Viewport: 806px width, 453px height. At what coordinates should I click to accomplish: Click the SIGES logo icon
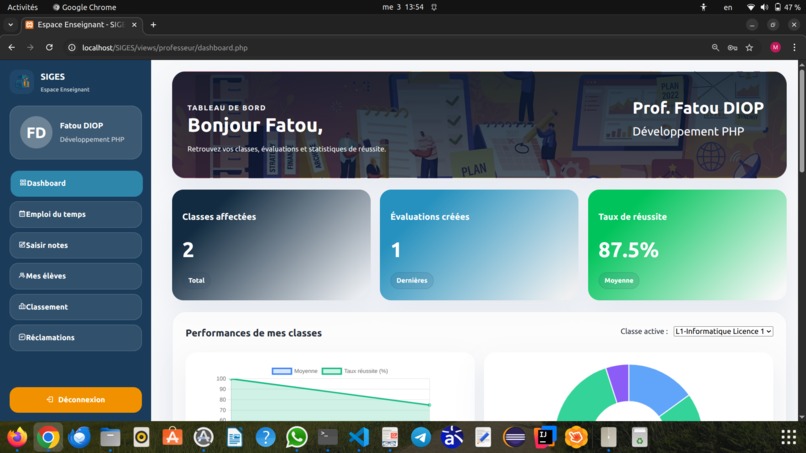22,82
